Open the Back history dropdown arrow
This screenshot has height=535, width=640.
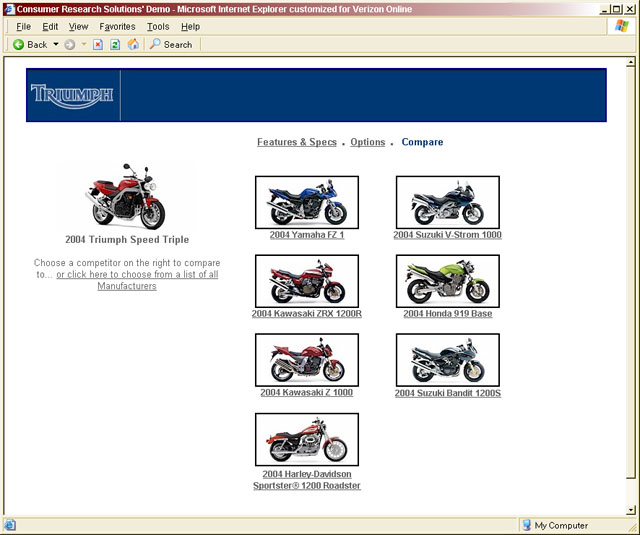pyautogui.click(x=56, y=44)
